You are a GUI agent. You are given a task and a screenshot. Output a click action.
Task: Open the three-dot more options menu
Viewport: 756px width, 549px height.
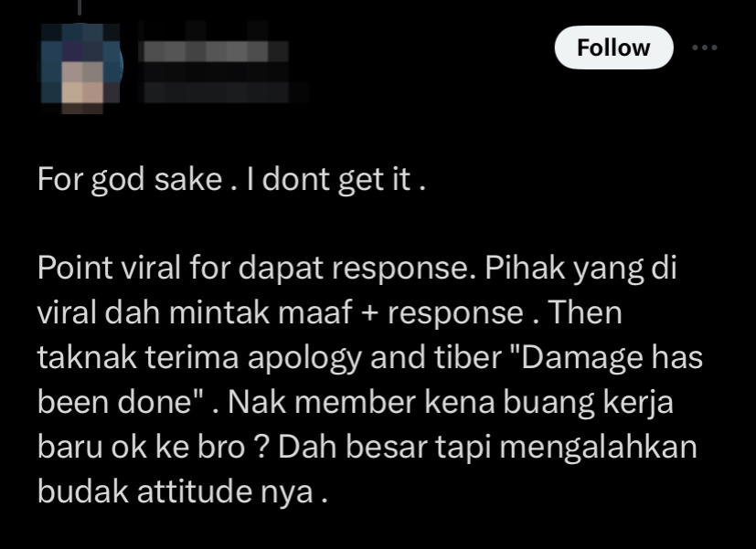[705, 48]
